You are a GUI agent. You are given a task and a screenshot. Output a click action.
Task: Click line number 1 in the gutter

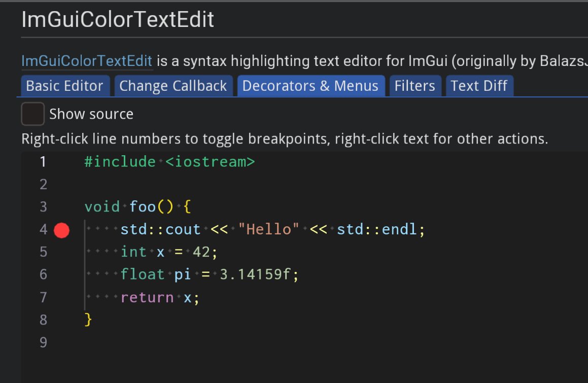point(43,162)
